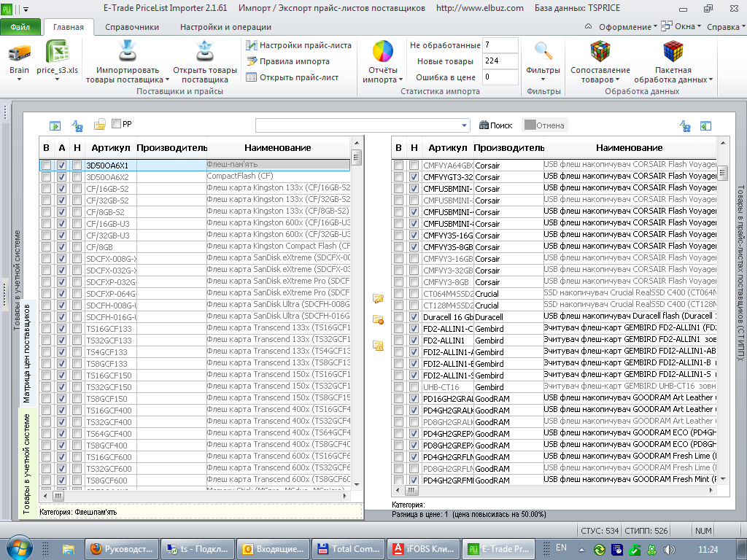Toggle the PP checkbox

[x=116, y=124]
